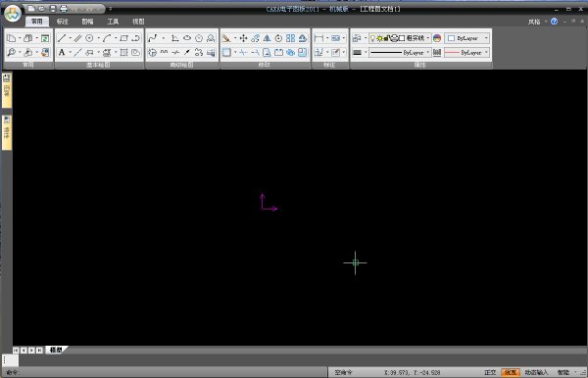Image resolution: width=588 pixels, height=378 pixels.
Task: Select the Rectangle drawing tool
Action: tap(123, 38)
